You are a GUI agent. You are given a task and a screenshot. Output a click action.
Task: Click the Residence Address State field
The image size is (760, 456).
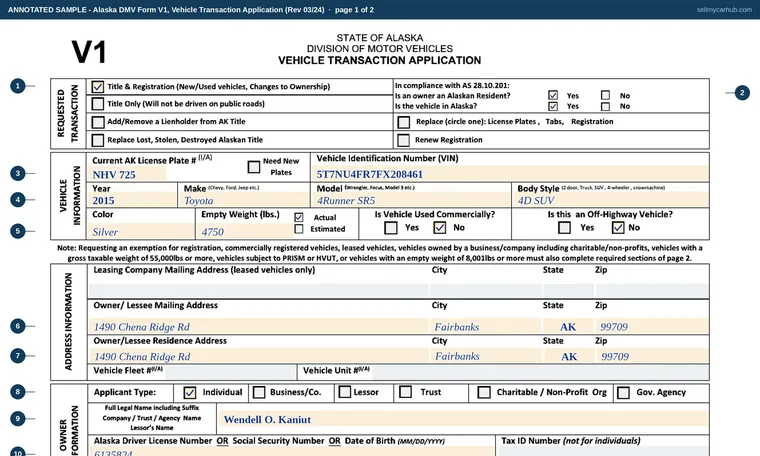pyautogui.click(x=568, y=356)
